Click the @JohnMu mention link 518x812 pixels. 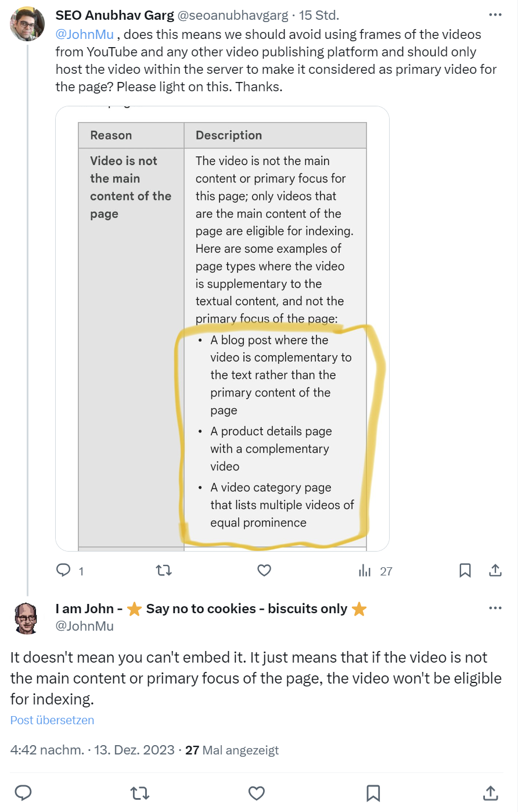point(85,34)
